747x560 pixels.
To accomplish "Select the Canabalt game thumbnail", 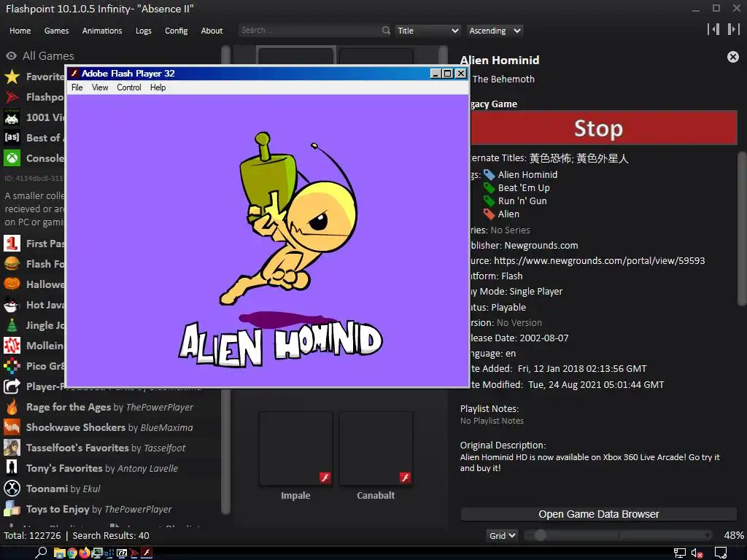I will (376, 448).
